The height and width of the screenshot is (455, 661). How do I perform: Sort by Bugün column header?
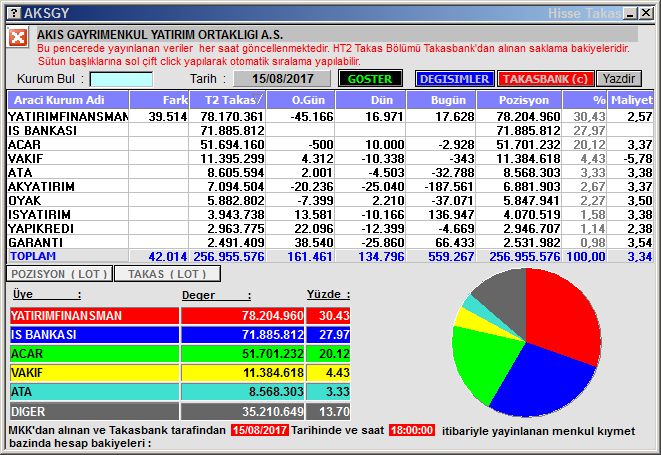[x=441, y=100]
